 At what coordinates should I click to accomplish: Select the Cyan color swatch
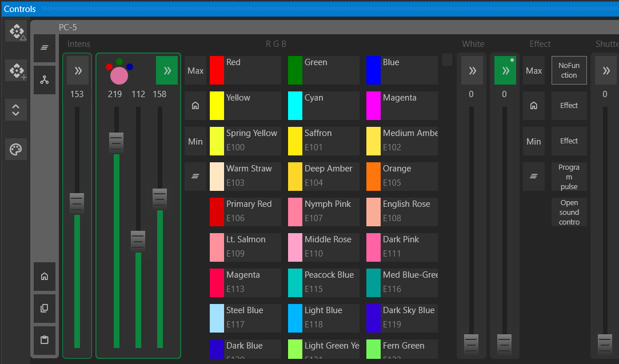point(324,106)
